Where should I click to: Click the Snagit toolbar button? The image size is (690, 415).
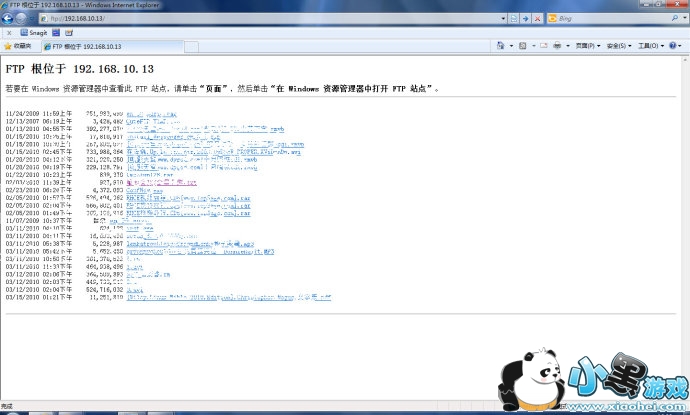point(34,33)
